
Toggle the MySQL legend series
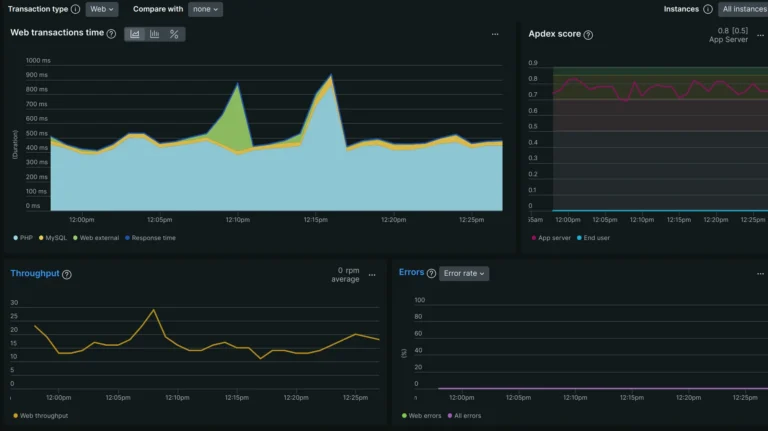coord(53,238)
